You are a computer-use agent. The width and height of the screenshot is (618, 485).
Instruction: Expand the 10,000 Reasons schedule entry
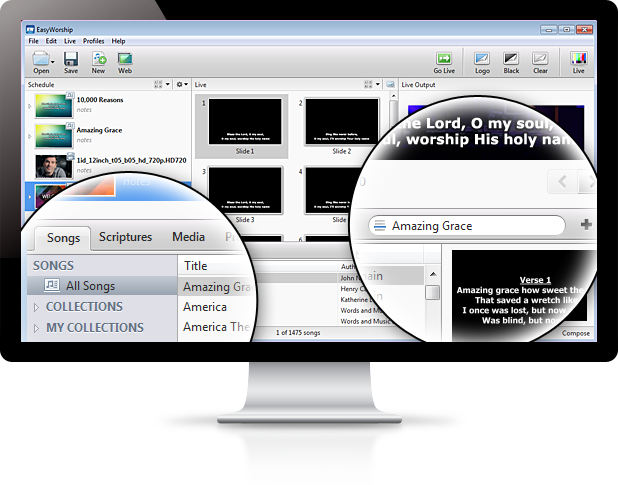(x=30, y=106)
